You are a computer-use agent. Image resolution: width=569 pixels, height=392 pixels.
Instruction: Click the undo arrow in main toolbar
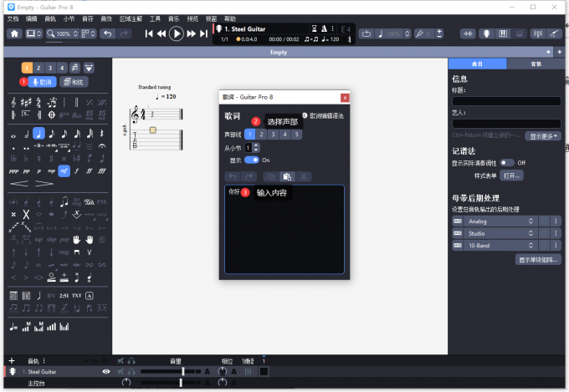[x=106, y=33]
